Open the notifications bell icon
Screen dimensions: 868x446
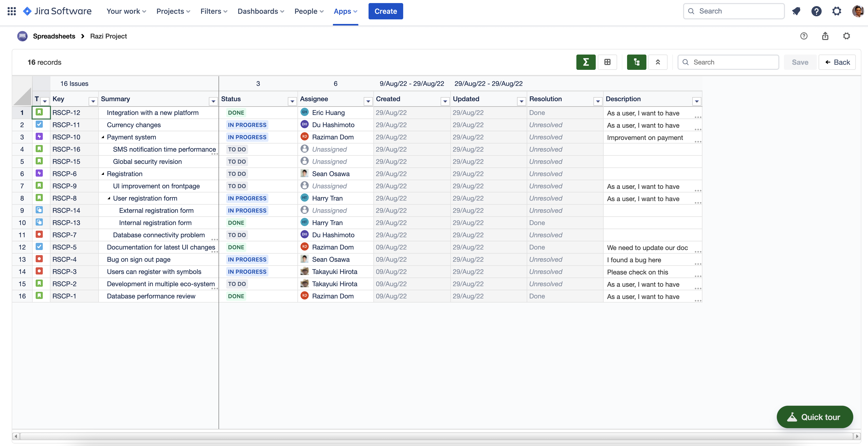pyautogui.click(x=796, y=11)
